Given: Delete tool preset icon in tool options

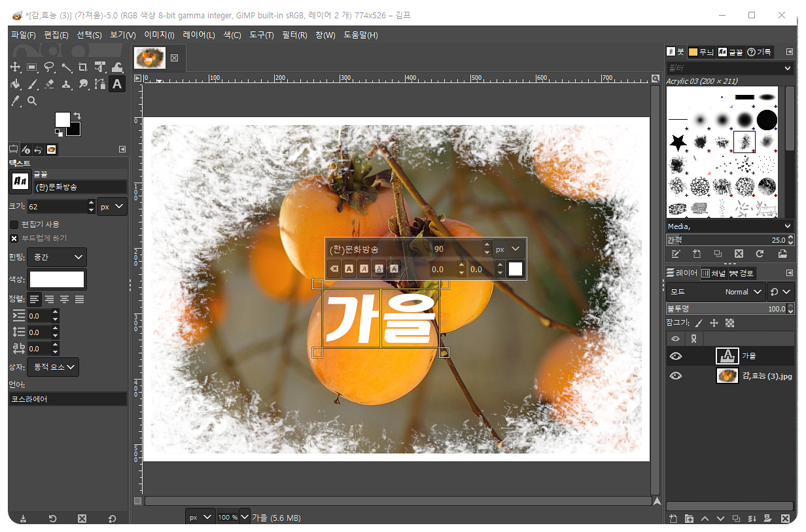Looking at the screenshot, I should (x=82, y=518).
